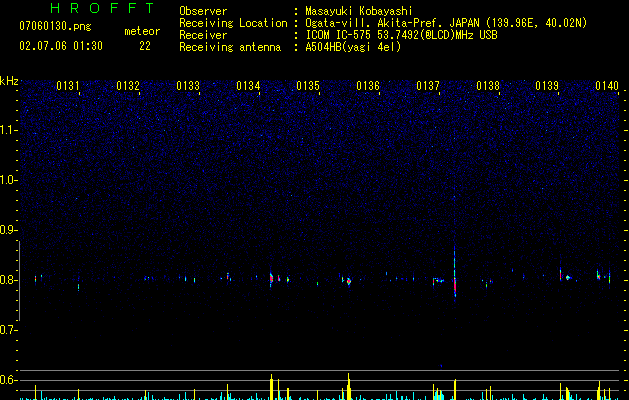629x400 pixels.
Task: Click the tall meteor echo streak after 0137
Action: pyautogui.click(x=455, y=273)
